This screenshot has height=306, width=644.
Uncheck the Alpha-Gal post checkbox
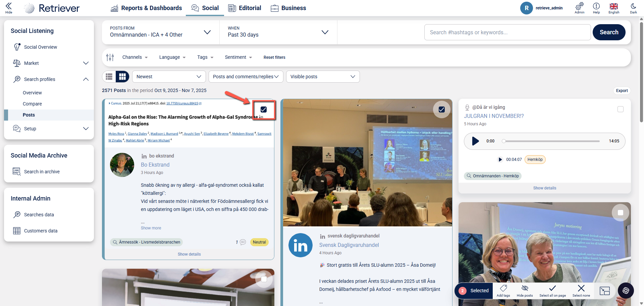(264, 110)
